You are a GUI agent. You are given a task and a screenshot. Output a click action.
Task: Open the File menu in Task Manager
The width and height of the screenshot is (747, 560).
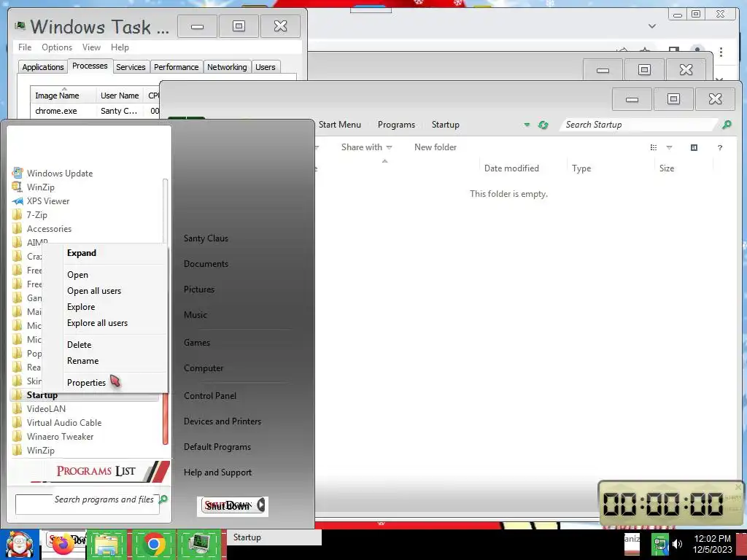tap(25, 47)
